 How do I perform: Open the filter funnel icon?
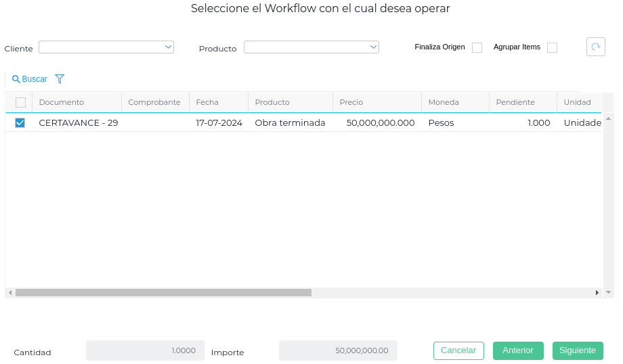[60, 79]
